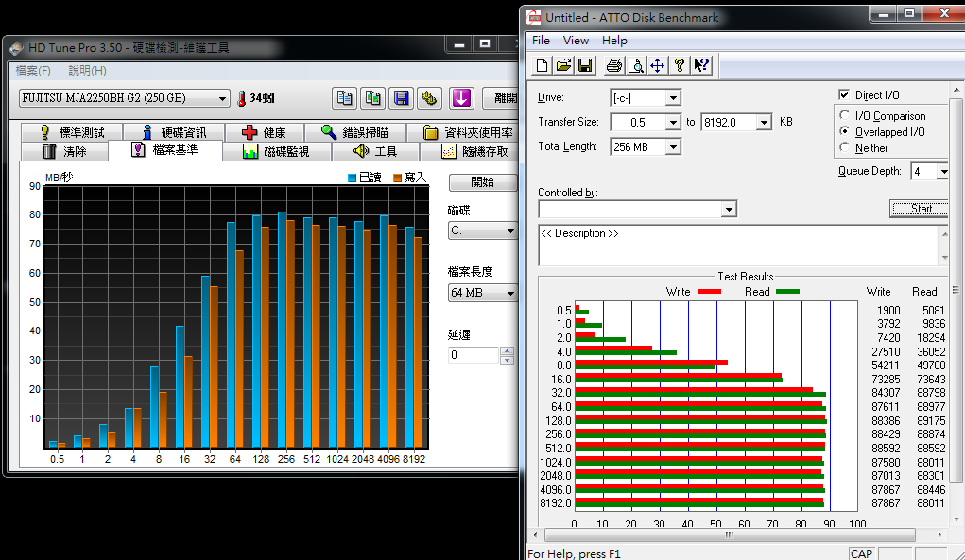
Task: Click the purple down-arrow icon in HD Tune
Action: tap(460, 98)
